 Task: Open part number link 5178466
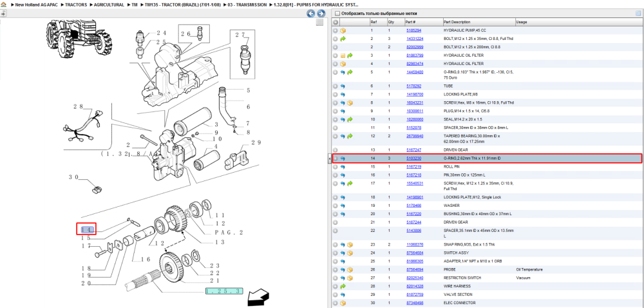413,206
